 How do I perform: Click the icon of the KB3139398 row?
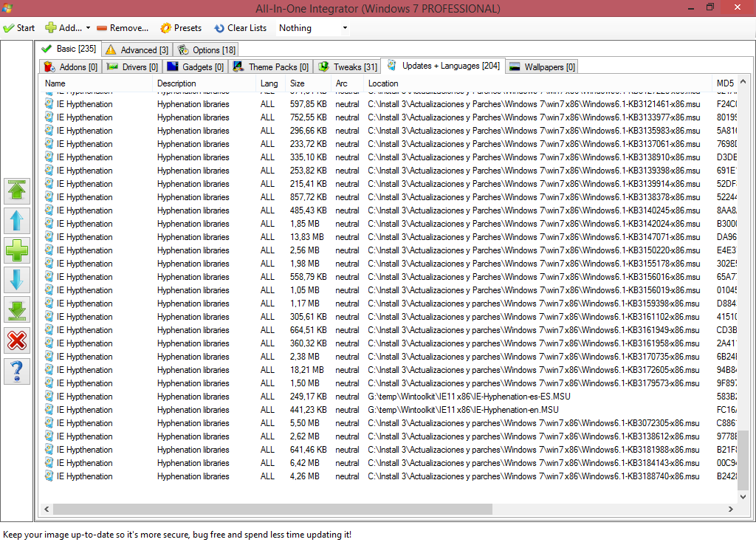[49, 171]
